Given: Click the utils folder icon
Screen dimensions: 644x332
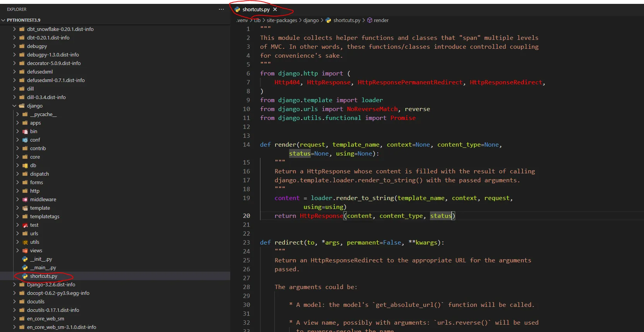Looking at the screenshot, I should 25,242.
